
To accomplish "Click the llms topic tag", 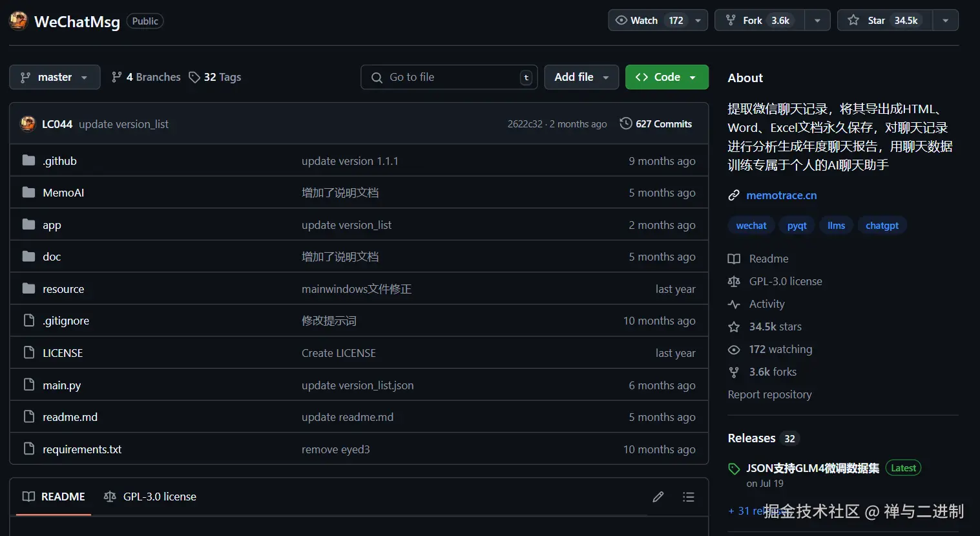I will [836, 226].
